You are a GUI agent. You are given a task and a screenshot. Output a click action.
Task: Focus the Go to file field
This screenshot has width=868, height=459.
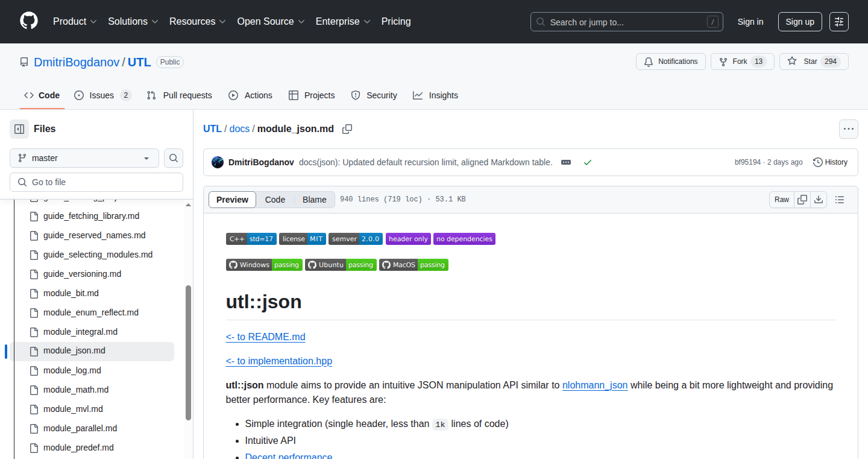pyautogui.click(x=96, y=182)
